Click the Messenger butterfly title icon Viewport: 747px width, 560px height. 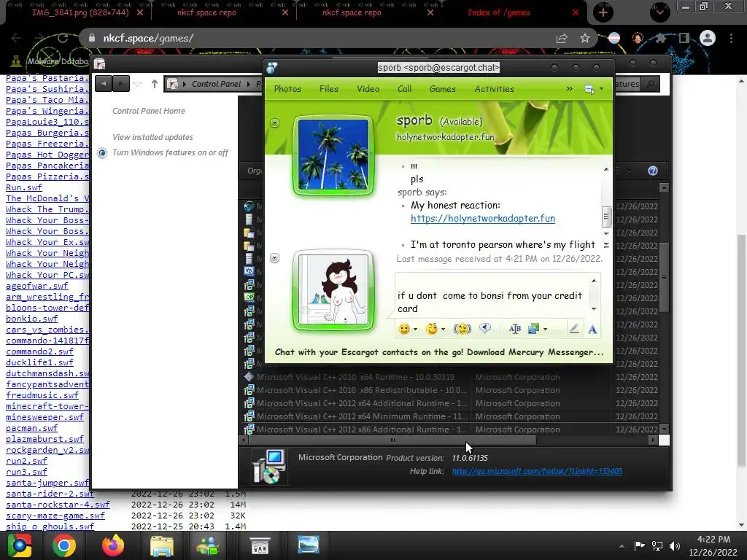point(272,68)
